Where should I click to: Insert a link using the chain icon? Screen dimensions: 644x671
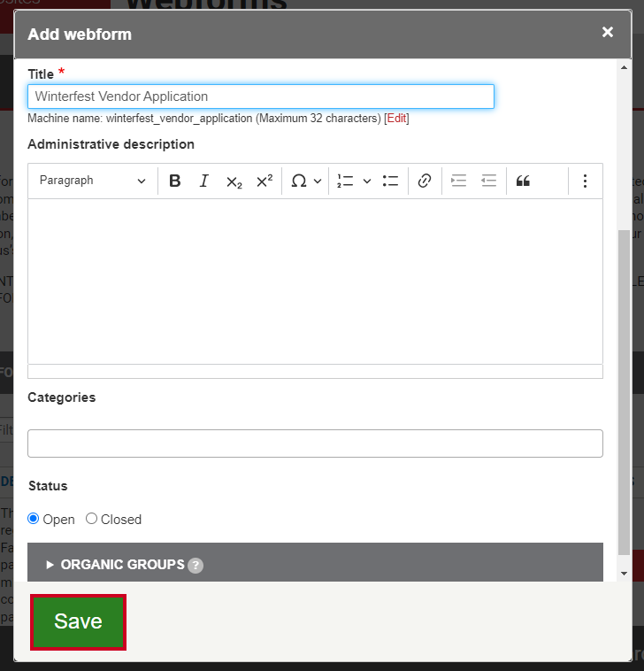[x=425, y=181]
